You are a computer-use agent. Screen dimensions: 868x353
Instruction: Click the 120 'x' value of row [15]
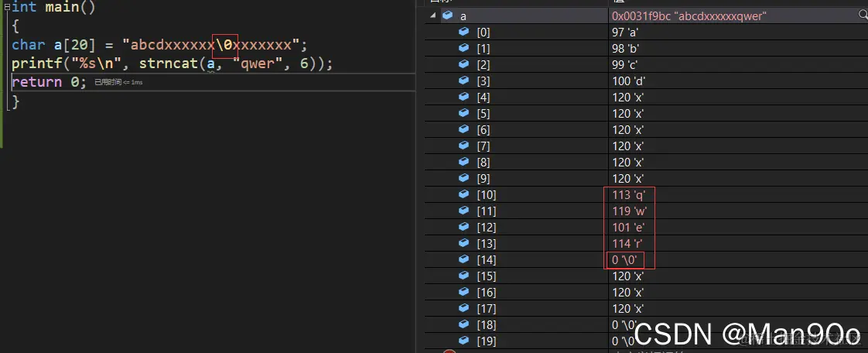coord(628,276)
